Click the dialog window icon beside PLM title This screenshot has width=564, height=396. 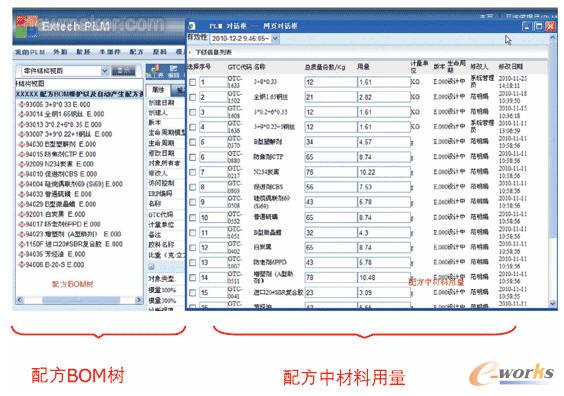click(x=192, y=26)
